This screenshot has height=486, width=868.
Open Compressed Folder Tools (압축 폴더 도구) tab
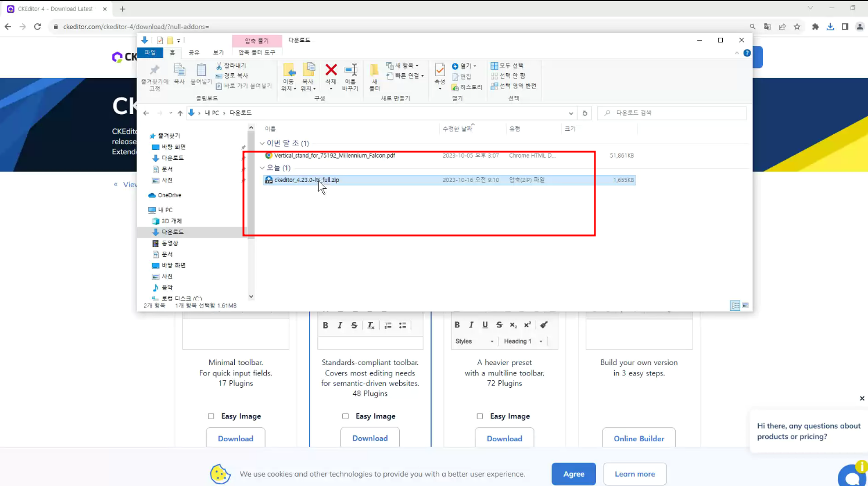click(x=257, y=52)
